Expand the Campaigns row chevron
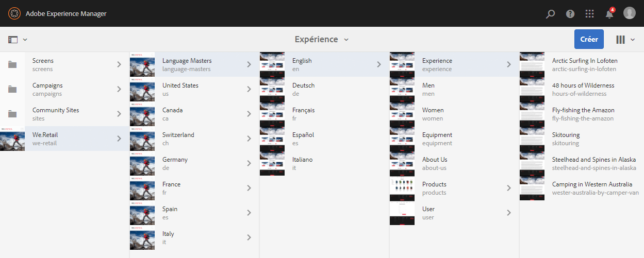 coord(119,89)
